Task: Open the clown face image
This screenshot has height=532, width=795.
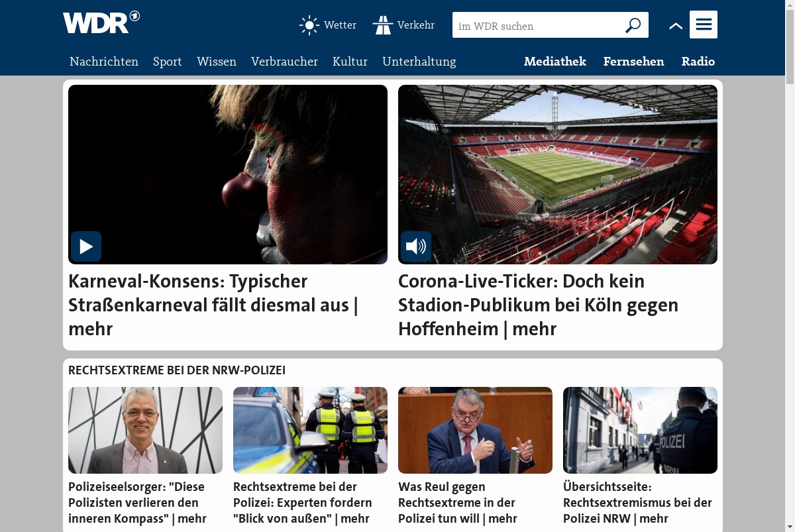Action: [x=228, y=174]
